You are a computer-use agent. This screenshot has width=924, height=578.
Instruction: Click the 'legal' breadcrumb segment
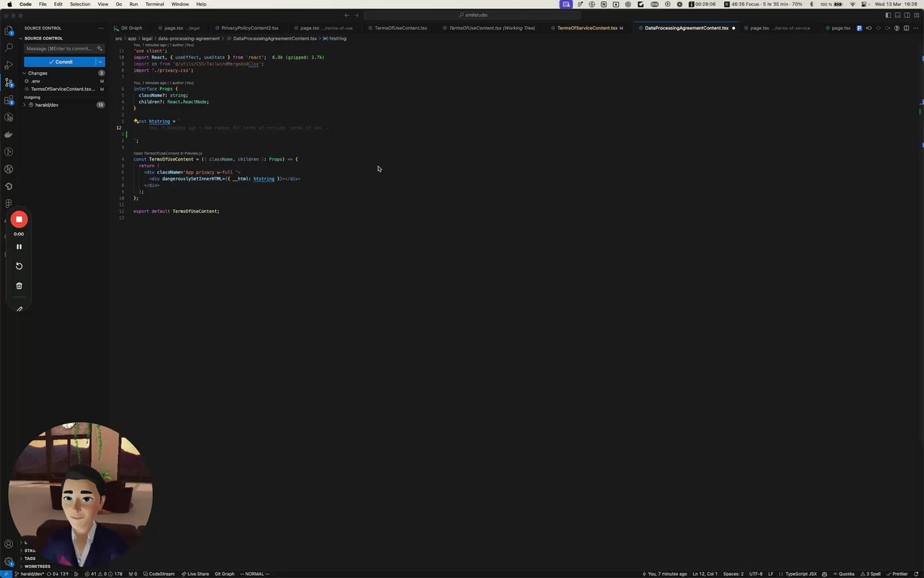[x=147, y=38]
